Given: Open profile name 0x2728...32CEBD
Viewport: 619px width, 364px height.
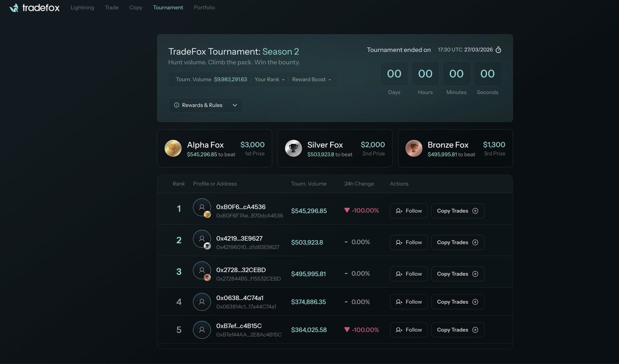Looking at the screenshot, I should pos(241,270).
